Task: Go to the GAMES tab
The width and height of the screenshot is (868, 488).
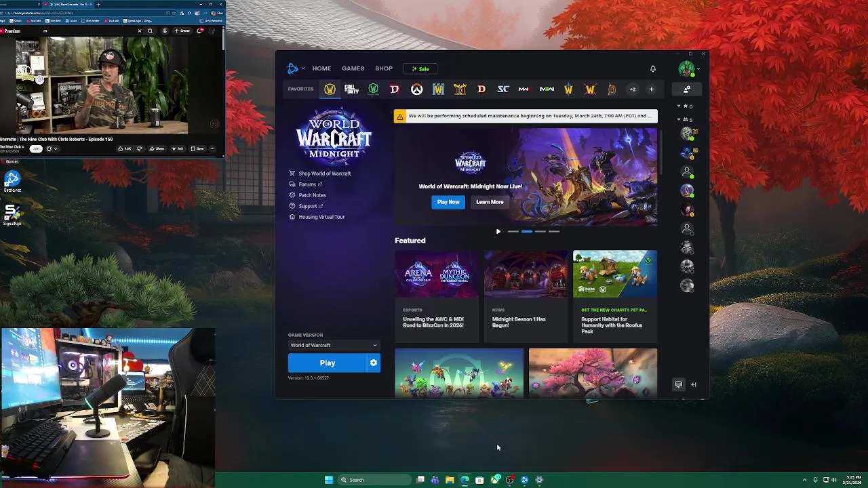Action: coord(353,68)
